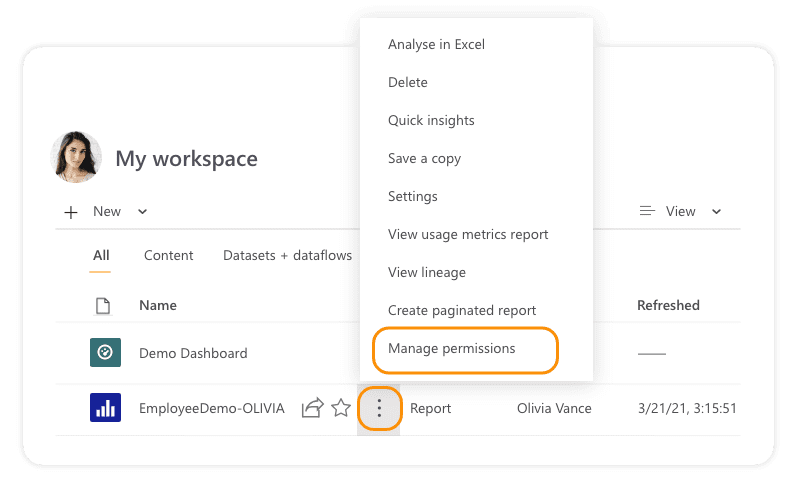This screenshot has width=800, height=496.
Task: Open the EmployeeDemo-OLIVIA report
Action: (x=211, y=408)
